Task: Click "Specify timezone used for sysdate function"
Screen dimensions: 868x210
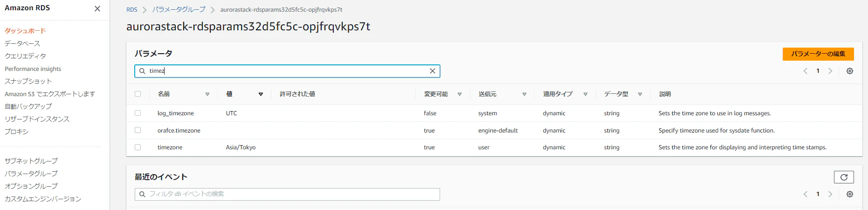Action: click(716, 131)
